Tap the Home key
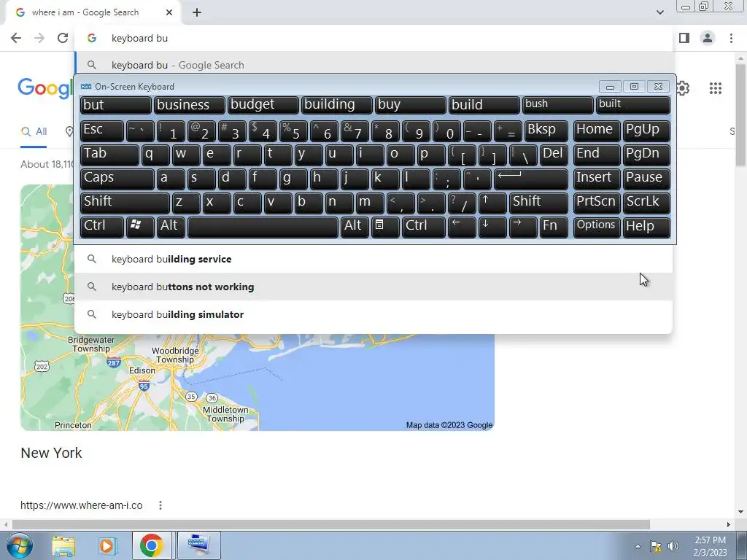 [x=597, y=131]
